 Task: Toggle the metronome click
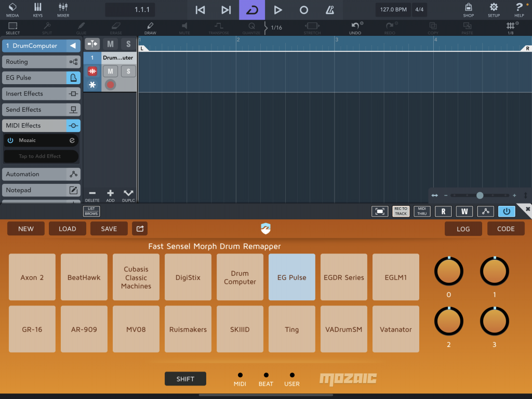330,10
